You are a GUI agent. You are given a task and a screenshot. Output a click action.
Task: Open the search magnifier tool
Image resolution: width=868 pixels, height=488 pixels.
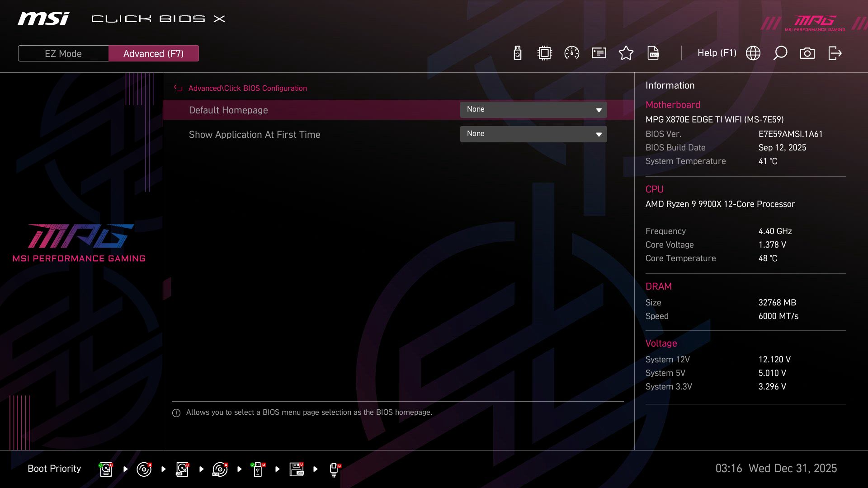(780, 53)
